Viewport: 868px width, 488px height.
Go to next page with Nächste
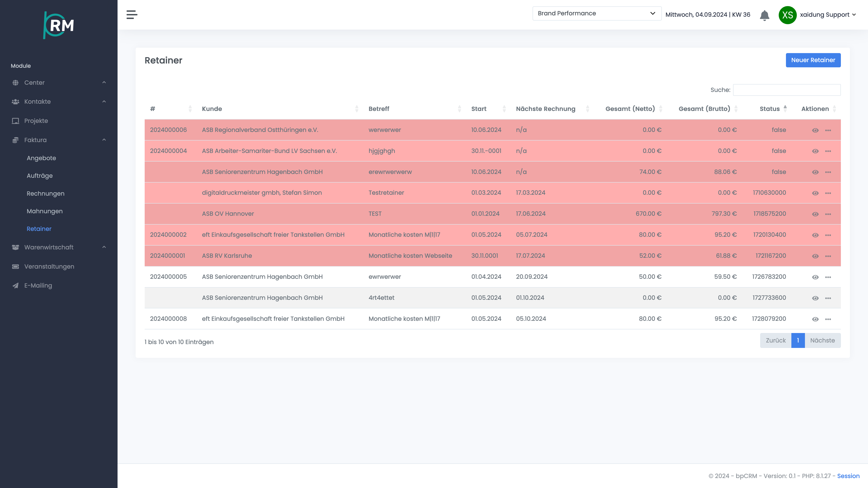click(x=822, y=340)
